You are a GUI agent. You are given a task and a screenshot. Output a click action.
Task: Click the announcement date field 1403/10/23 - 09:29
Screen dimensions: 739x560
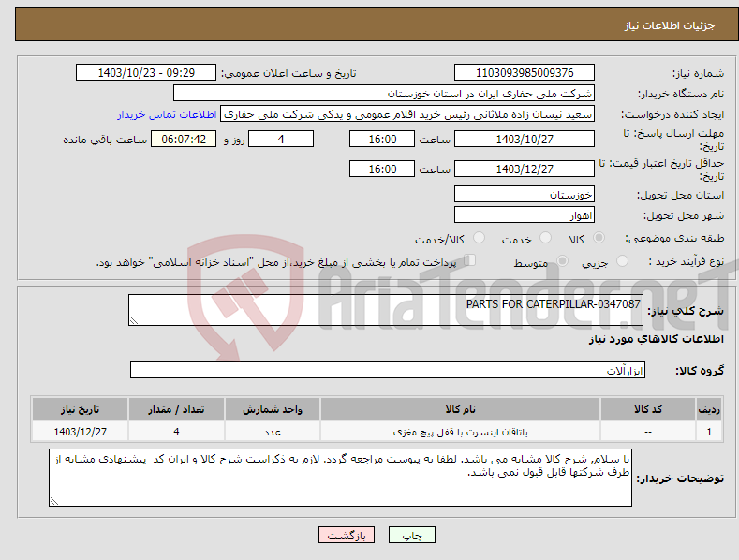point(146,73)
